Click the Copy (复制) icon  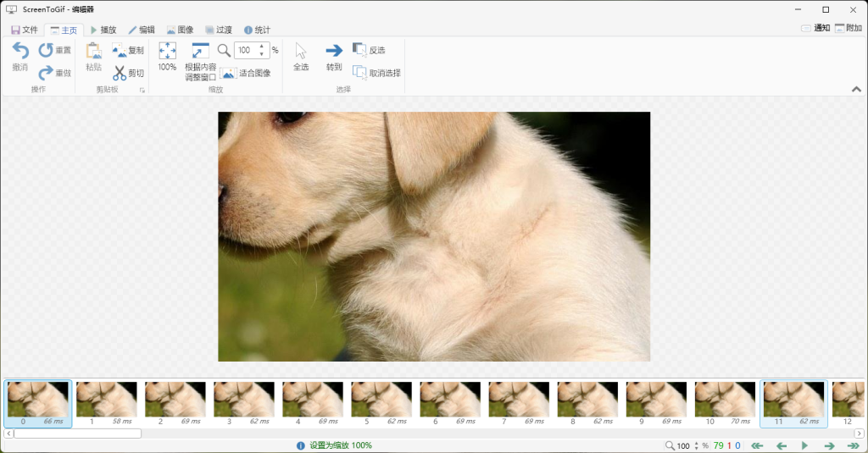tap(120, 51)
